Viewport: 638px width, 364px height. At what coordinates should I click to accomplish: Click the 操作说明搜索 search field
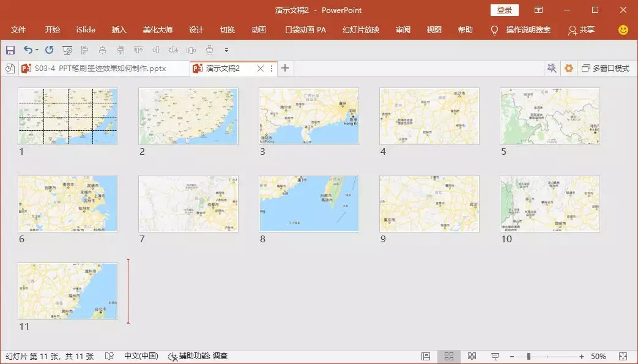tap(528, 30)
